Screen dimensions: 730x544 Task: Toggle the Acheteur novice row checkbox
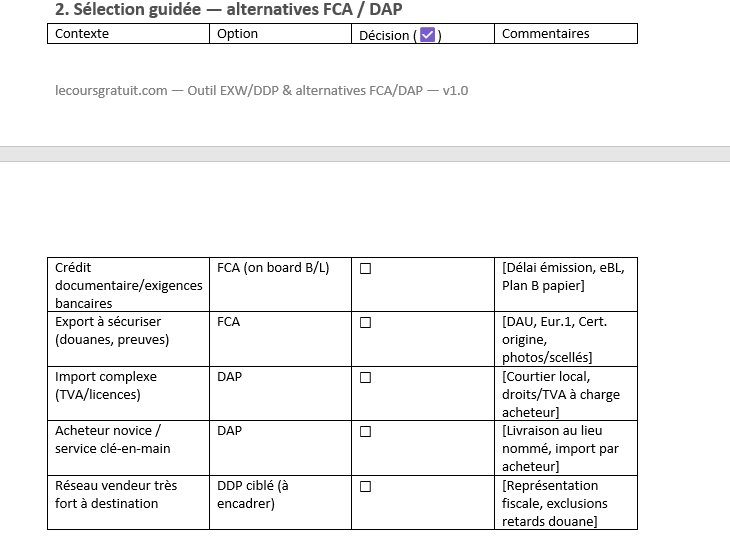[365, 432]
